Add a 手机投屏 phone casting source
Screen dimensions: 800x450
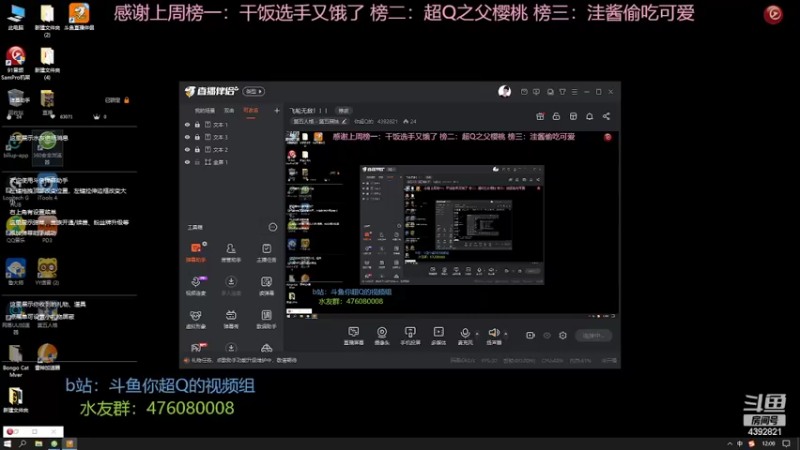tap(410, 336)
